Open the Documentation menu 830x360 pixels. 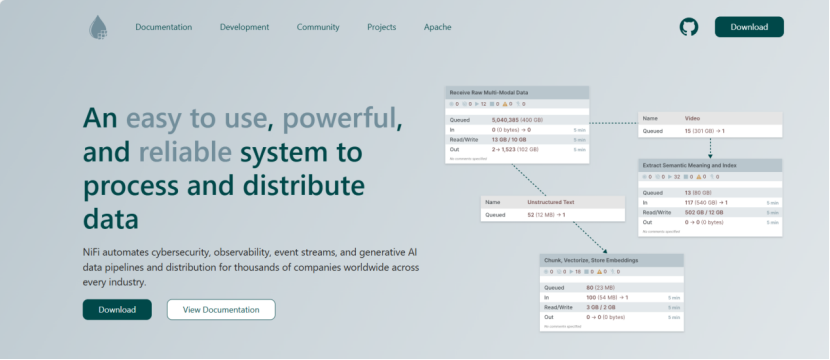[164, 27]
